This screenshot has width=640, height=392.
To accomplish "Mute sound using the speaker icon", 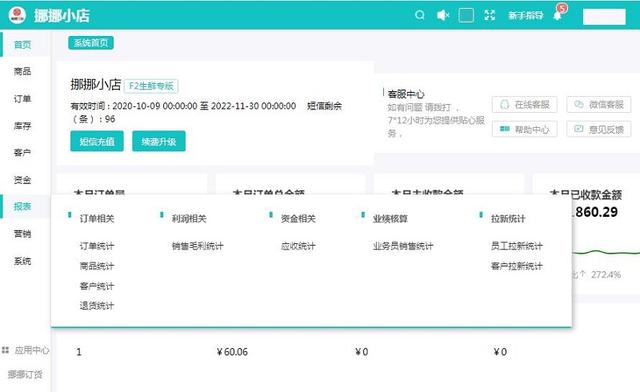I will [443, 16].
